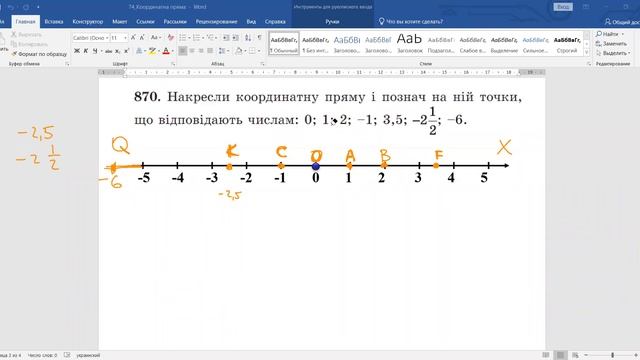Apply red font color
This screenshot has width=640, height=360.
click(x=166, y=51)
